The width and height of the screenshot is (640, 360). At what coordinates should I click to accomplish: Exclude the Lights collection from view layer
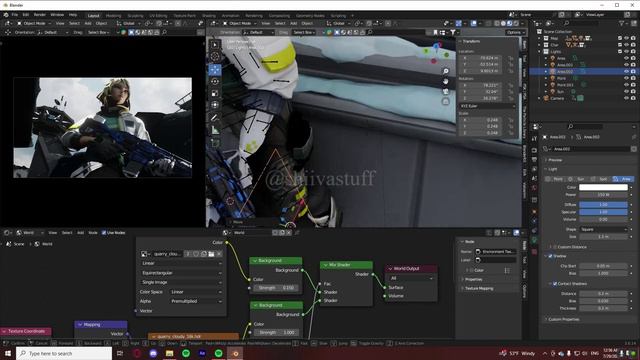tap(620, 52)
